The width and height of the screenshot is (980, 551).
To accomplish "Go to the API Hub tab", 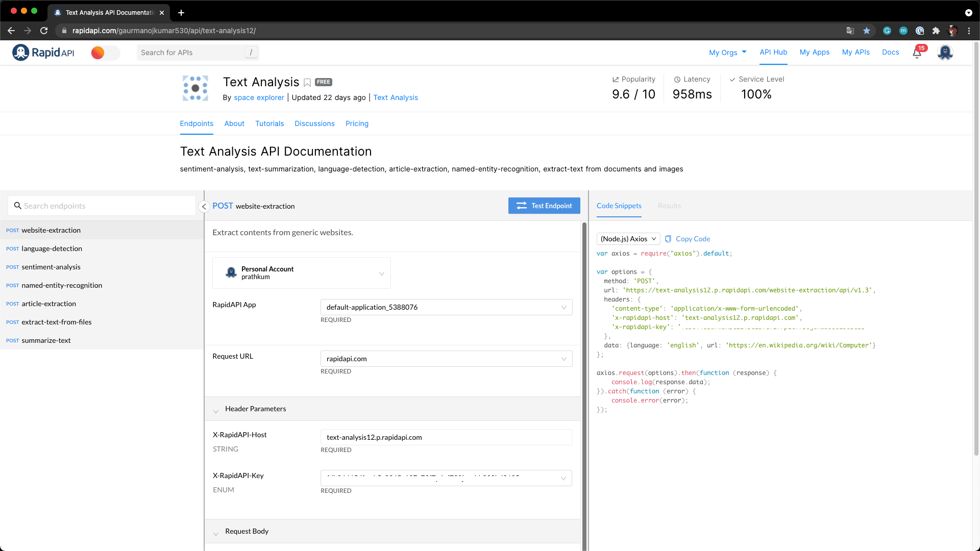I will pyautogui.click(x=773, y=53).
